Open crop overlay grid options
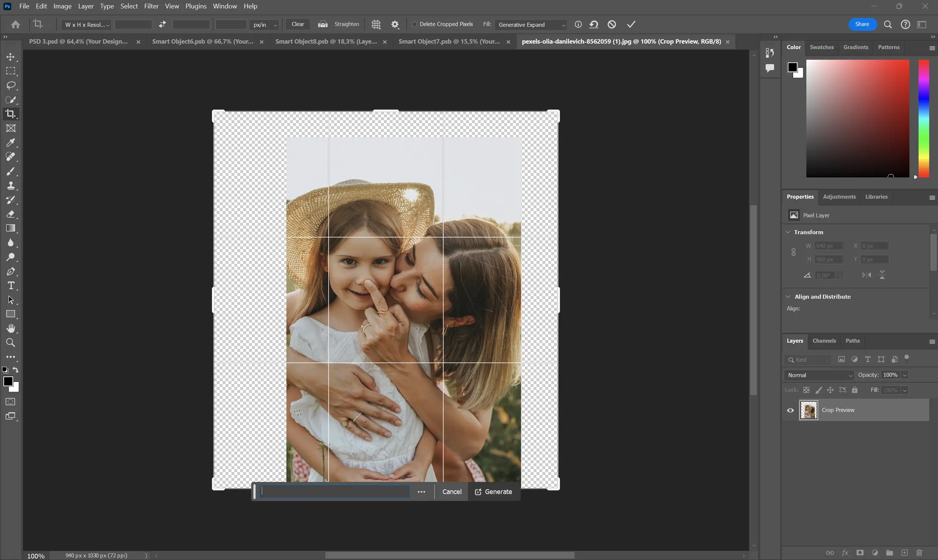The height and width of the screenshot is (560, 938). click(376, 25)
